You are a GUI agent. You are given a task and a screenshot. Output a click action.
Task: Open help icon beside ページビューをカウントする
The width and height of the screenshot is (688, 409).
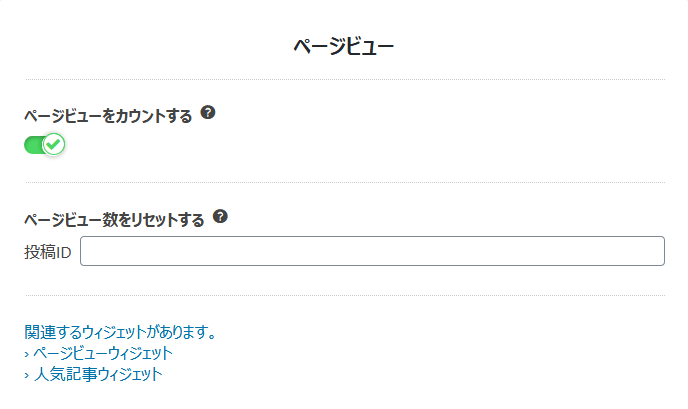click(x=208, y=113)
